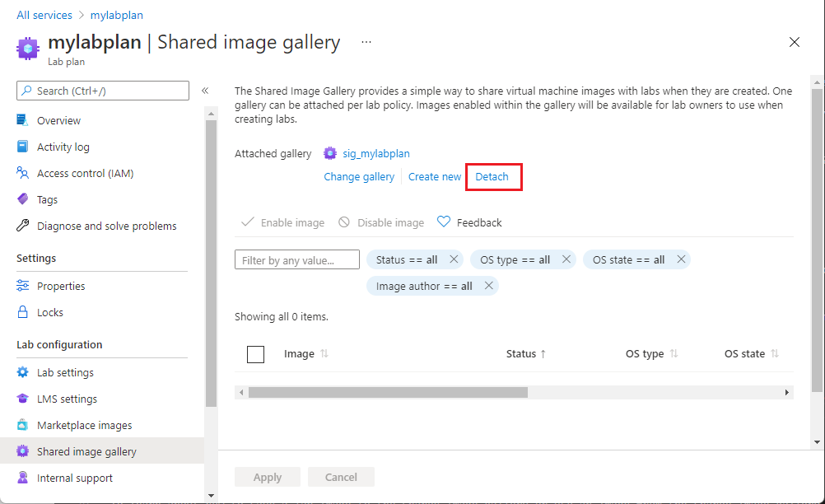This screenshot has width=825, height=504.
Task: Click the Detach link
Action: [x=492, y=177]
